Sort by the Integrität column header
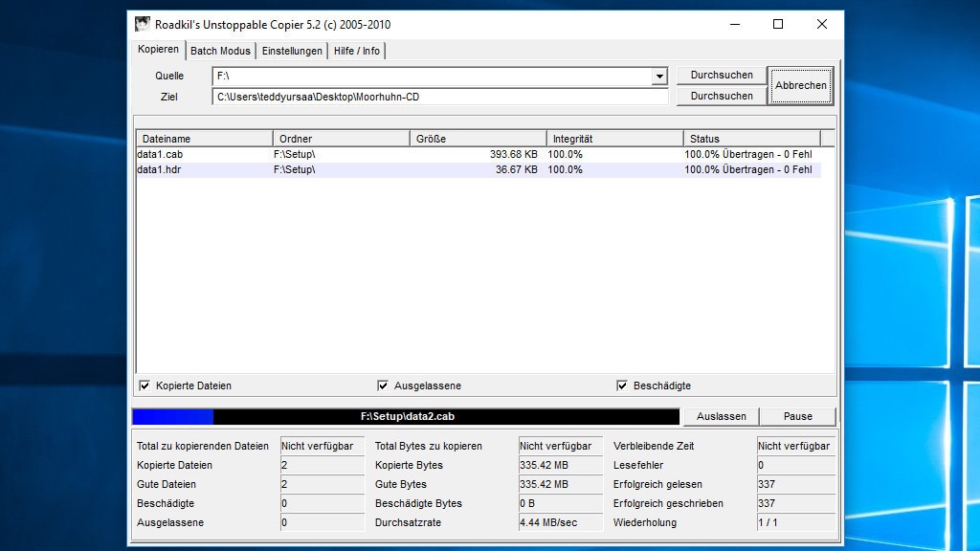Viewport: 980px width, 551px height. (x=615, y=139)
